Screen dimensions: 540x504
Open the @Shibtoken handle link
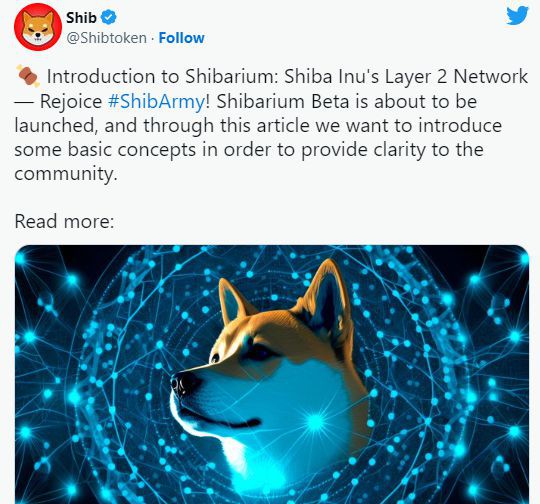click(106, 38)
